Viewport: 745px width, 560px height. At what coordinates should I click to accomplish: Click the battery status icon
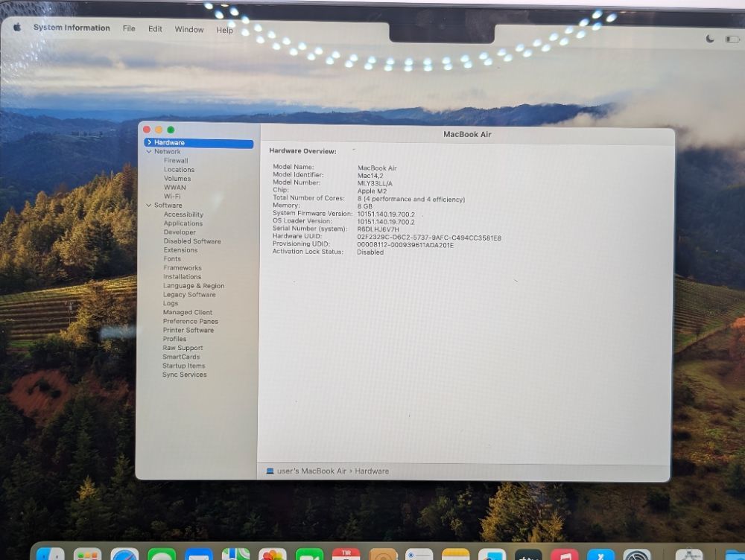click(732, 39)
